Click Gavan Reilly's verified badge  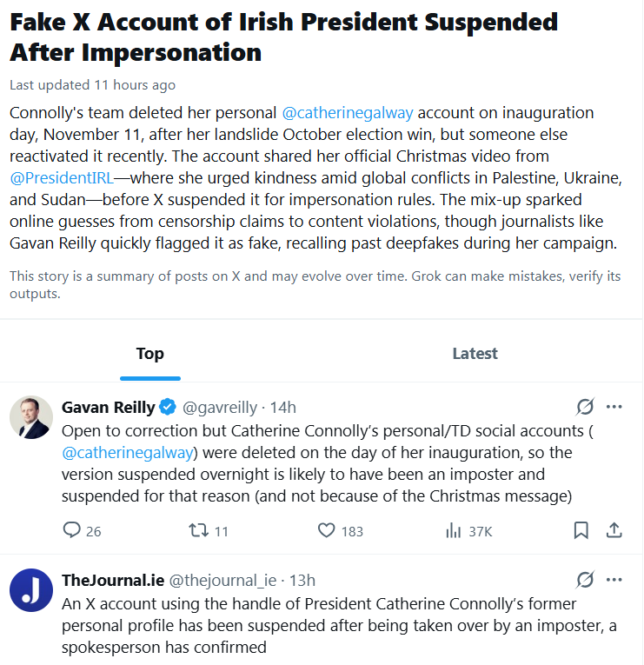pos(168,408)
